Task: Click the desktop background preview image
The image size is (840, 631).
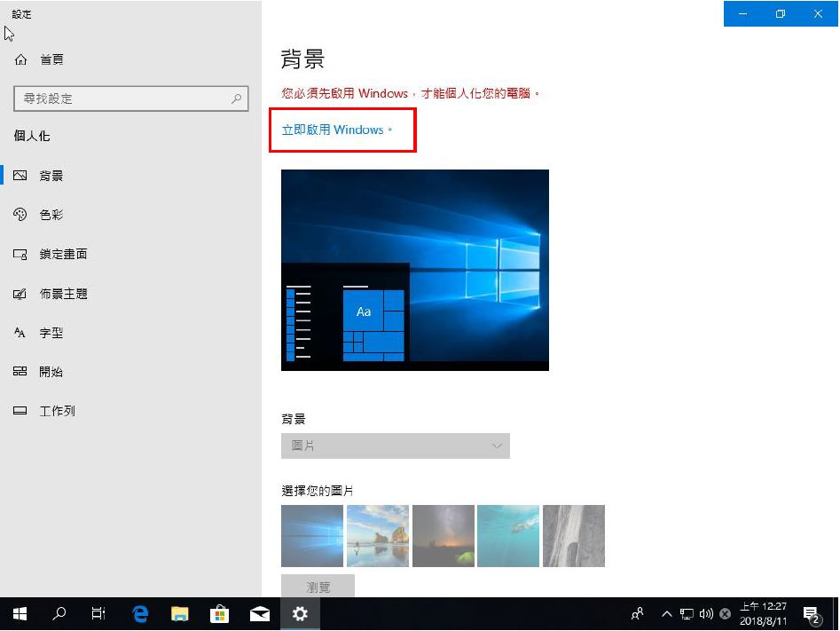Action: click(415, 270)
